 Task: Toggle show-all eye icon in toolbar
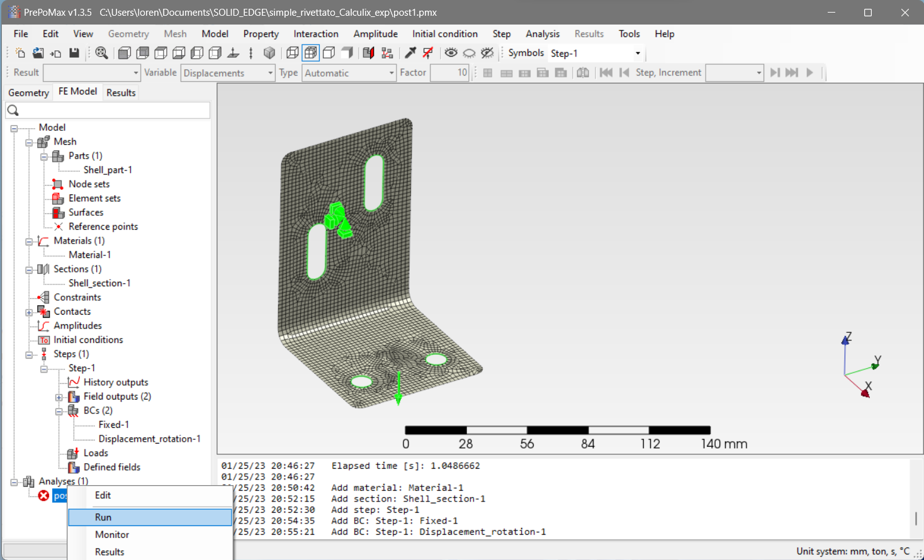[x=451, y=53]
